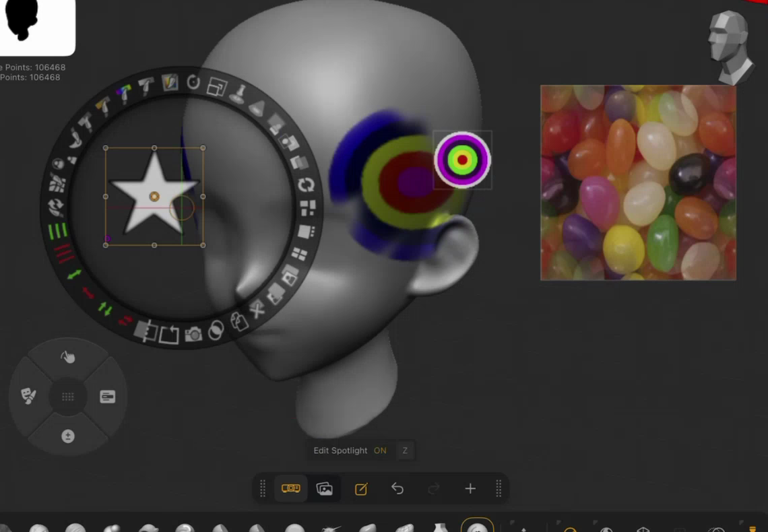Select the Tile Unified four-squares icon
Image resolution: width=768 pixels, height=532 pixels.
tap(299, 253)
